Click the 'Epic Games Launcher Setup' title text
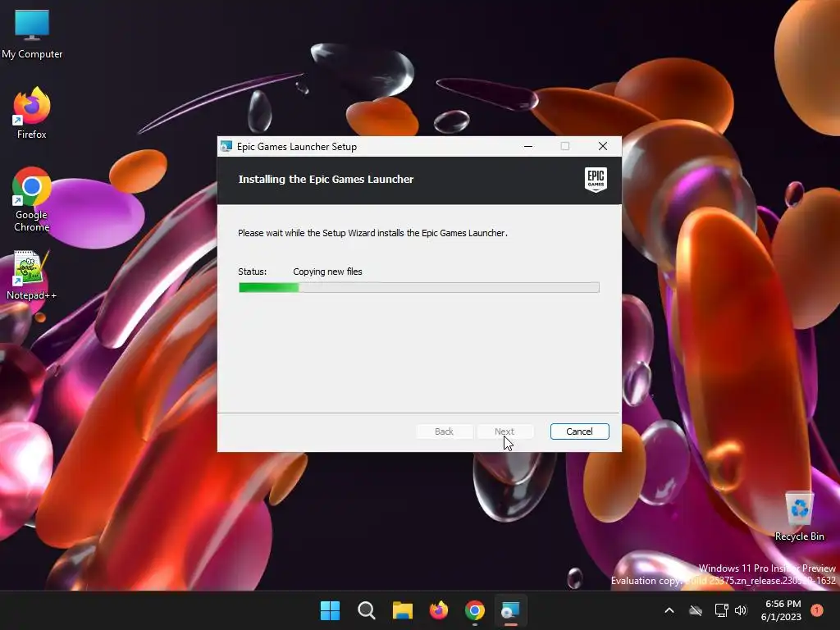 pyautogui.click(x=297, y=147)
